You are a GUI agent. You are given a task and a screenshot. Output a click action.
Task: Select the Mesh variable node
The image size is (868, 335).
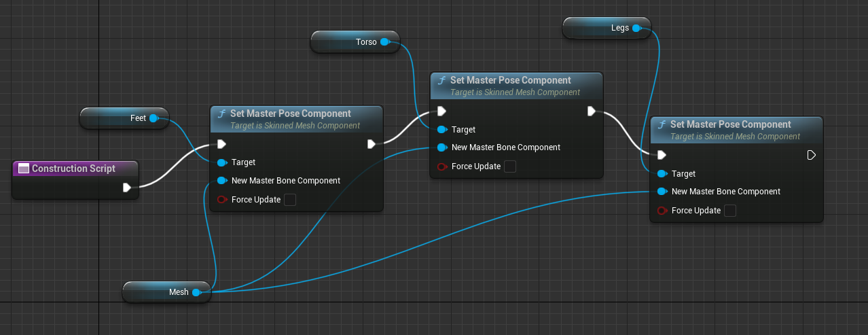click(x=166, y=292)
